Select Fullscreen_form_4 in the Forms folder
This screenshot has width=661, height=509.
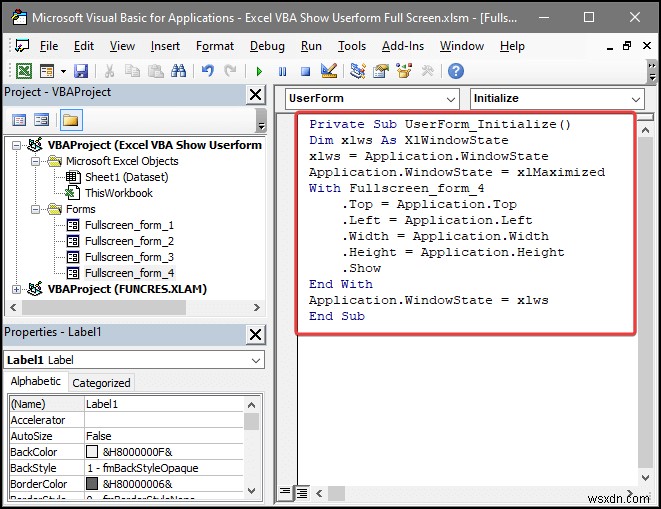[x=129, y=273]
